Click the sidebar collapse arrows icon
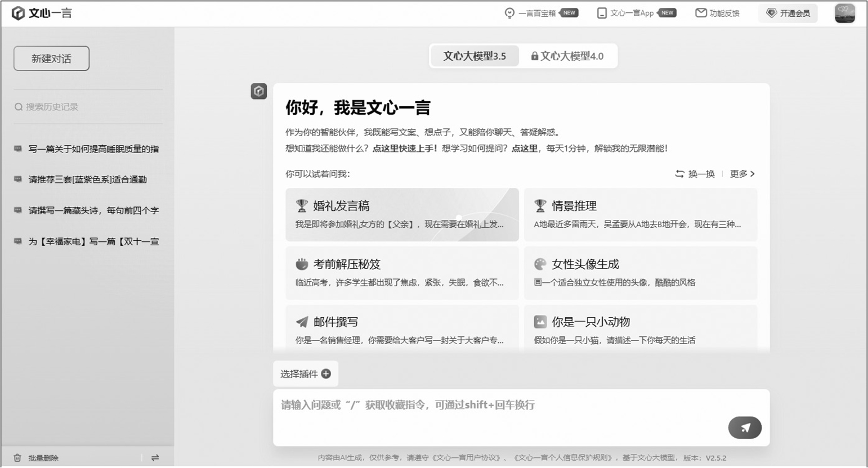Image resolution: width=868 pixels, height=468 pixels. tap(155, 458)
